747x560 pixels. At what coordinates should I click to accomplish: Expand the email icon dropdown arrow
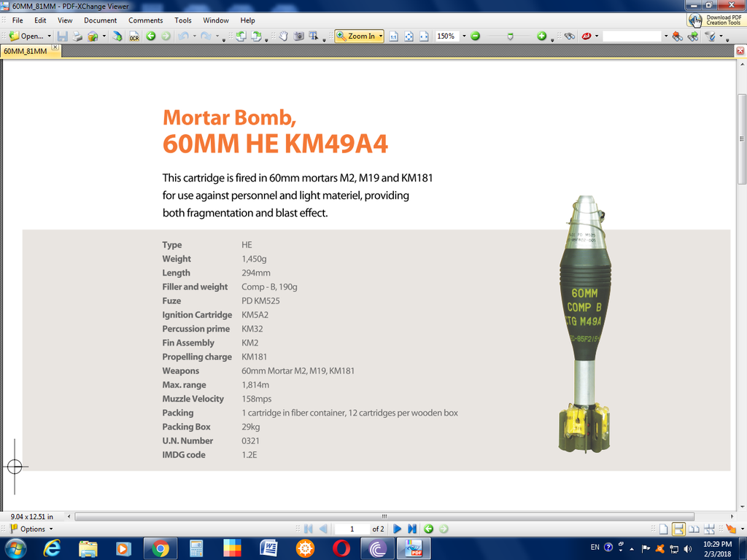click(x=104, y=36)
